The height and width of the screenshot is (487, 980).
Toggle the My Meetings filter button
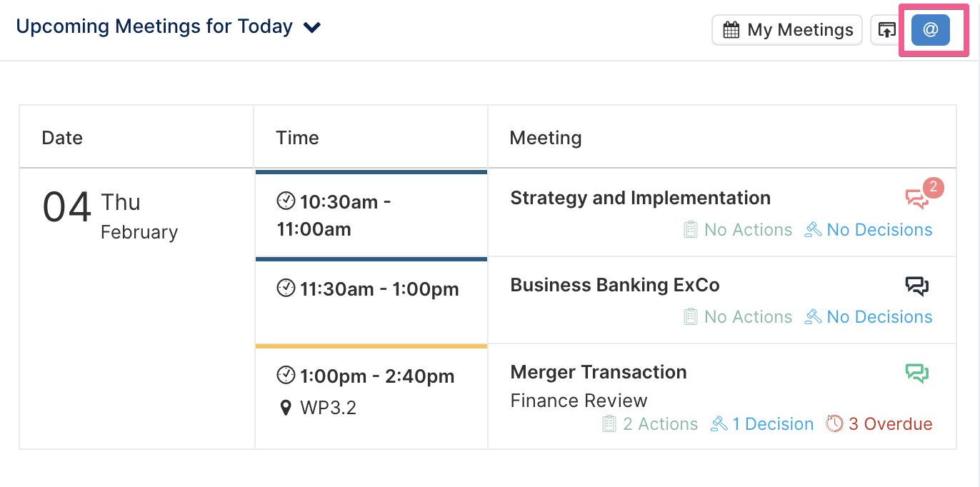pyautogui.click(x=787, y=30)
